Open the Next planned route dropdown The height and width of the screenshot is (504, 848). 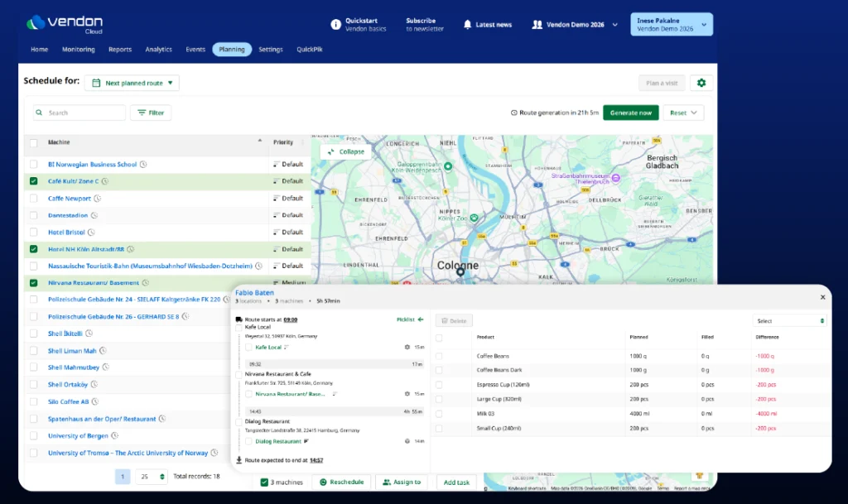pos(132,83)
